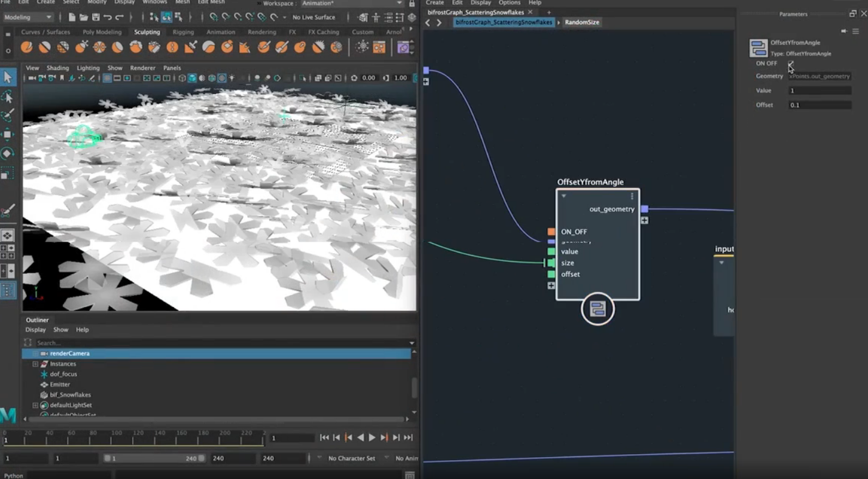Expand the defaultLightSet outliner item
Screen dimensions: 868x479
[x=35, y=406]
